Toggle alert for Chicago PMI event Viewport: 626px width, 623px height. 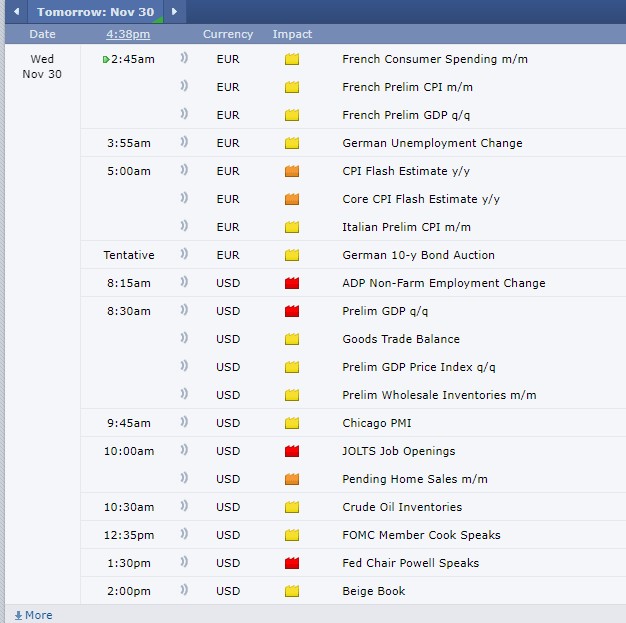pos(184,423)
